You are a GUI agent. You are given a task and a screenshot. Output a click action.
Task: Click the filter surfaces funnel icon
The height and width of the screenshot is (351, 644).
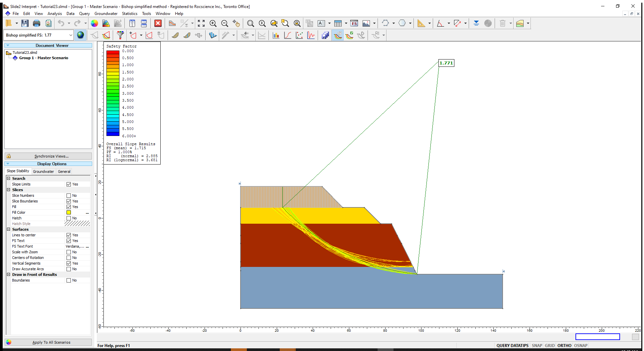pos(120,35)
